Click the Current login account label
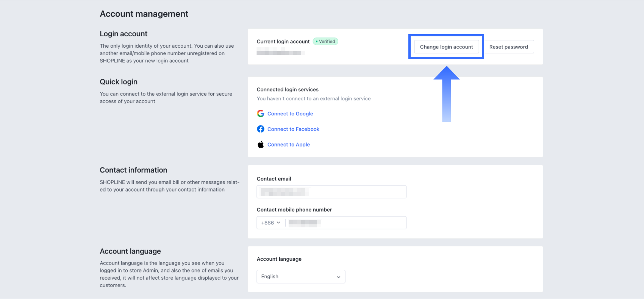The height and width of the screenshot is (299, 644). (283, 42)
